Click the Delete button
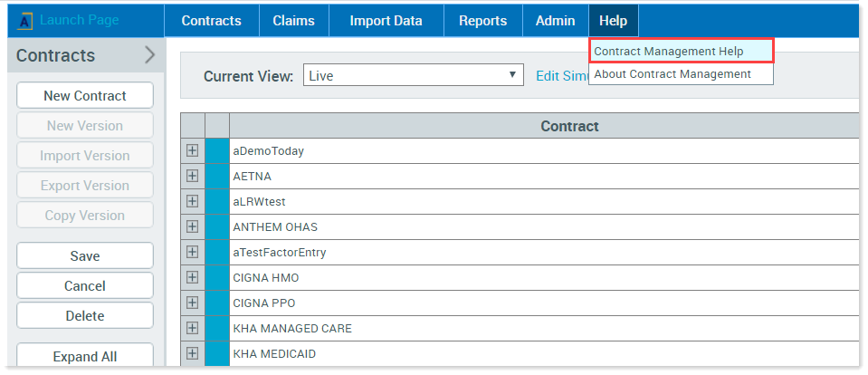Viewport: 868px width, 375px height. (85, 316)
